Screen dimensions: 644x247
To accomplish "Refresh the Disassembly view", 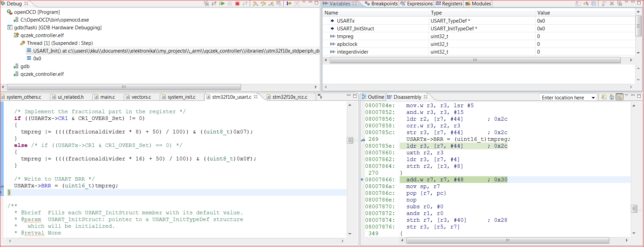I will [x=604, y=97].
